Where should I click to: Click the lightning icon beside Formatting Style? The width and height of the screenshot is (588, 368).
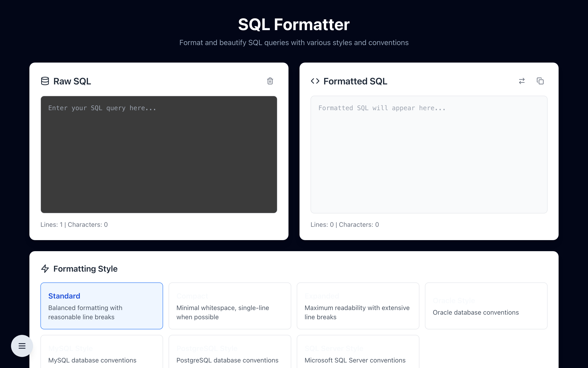45,269
